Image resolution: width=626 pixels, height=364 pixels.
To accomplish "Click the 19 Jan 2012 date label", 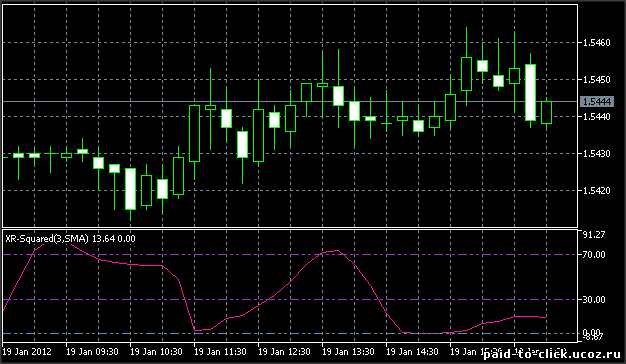I will tap(27, 352).
